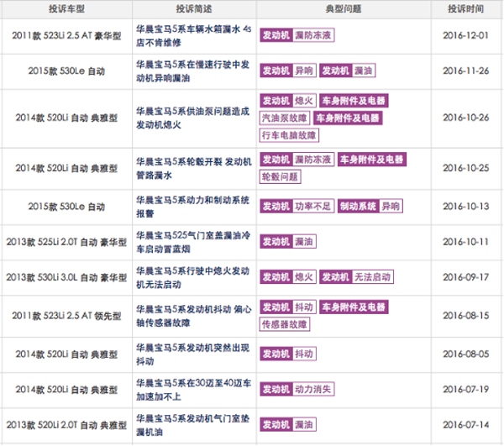Screen dimensions: 504x446
Task: Select 2014款 520Li model in 2016-10-25 row
Action: [x=66, y=168]
